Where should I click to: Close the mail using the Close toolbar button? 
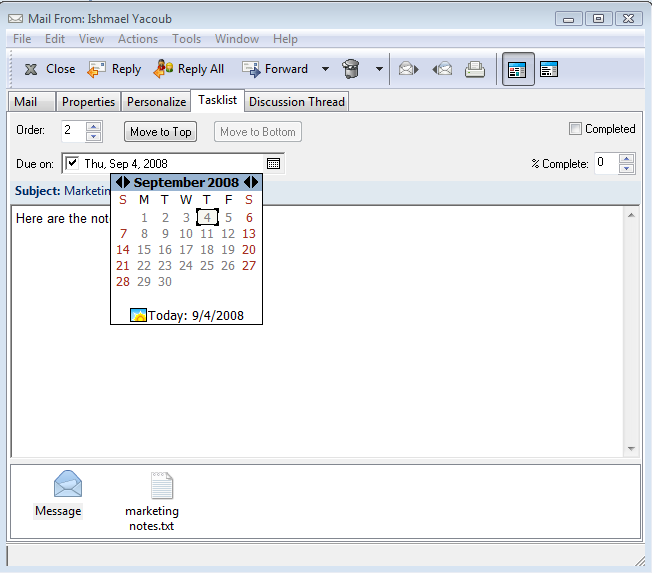click(49, 69)
